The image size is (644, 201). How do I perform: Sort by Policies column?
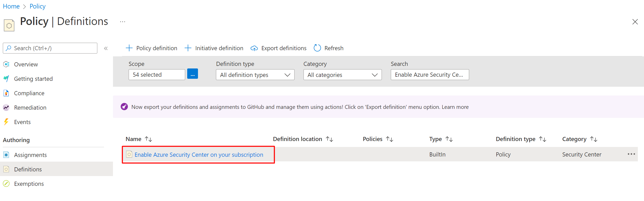click(x=390, y=139)
